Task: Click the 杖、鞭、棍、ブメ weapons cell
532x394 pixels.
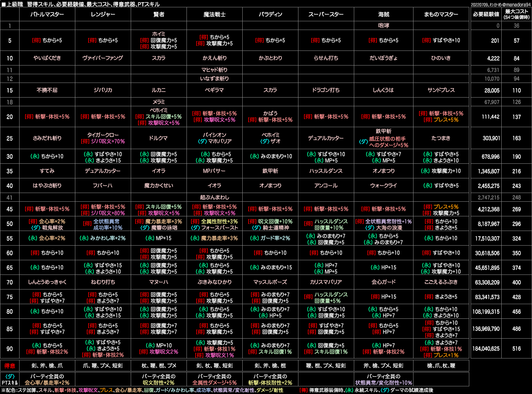Action: click(159, 366)
